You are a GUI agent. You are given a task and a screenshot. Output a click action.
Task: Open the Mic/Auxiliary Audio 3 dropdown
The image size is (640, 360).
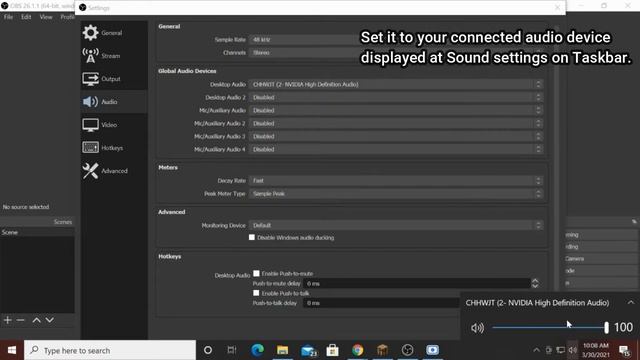click(396, 136)
